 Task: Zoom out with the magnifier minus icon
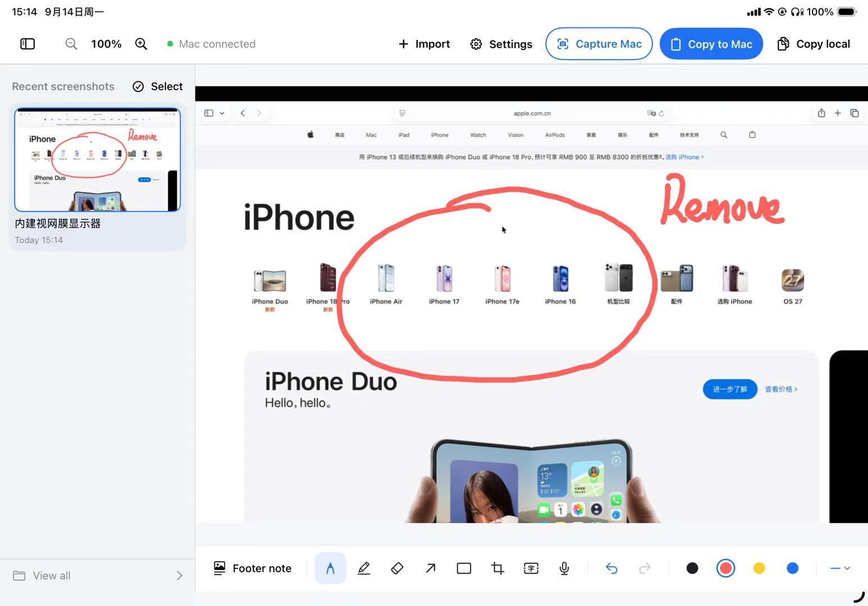tap(71, 44)
